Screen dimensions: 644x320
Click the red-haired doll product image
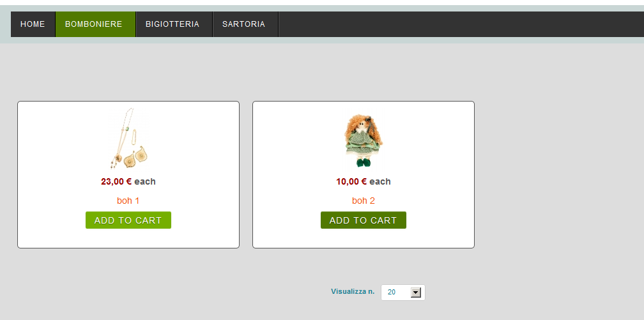[x=364, y=141]
